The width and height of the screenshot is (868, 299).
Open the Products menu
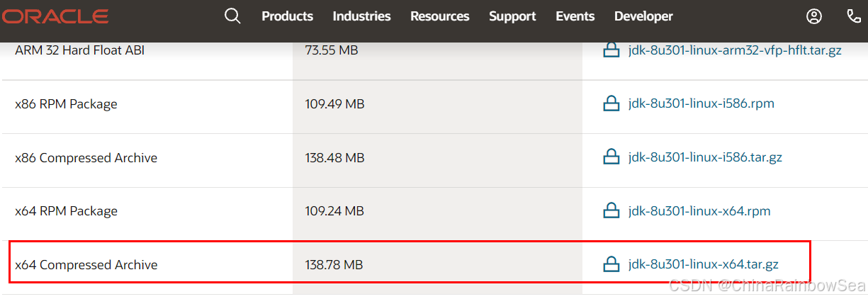[287, 16]
